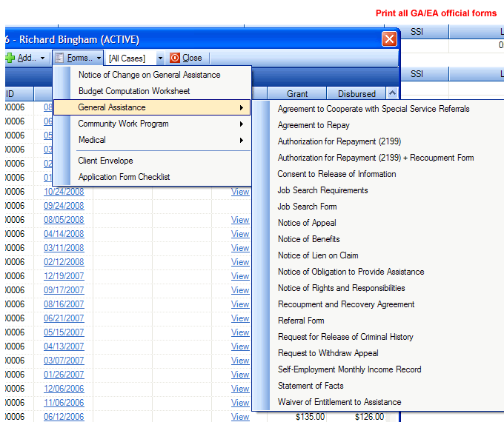Open the 09/17/2007 date link

pos(64,290)
